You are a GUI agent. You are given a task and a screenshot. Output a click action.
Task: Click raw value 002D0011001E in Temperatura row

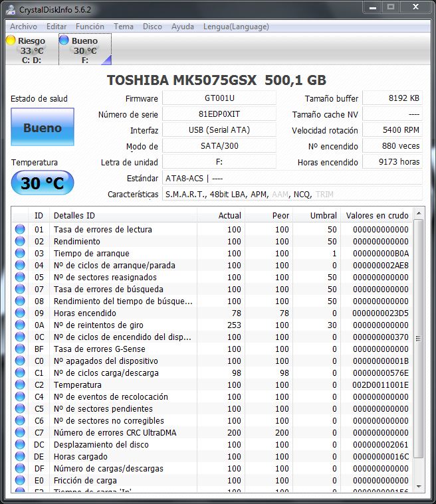pos(380,384)
